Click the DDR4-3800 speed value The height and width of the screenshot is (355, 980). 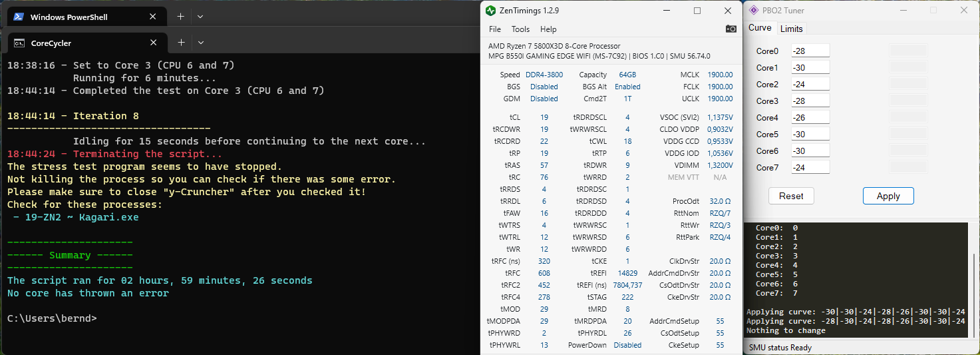(x=543, y=75)
